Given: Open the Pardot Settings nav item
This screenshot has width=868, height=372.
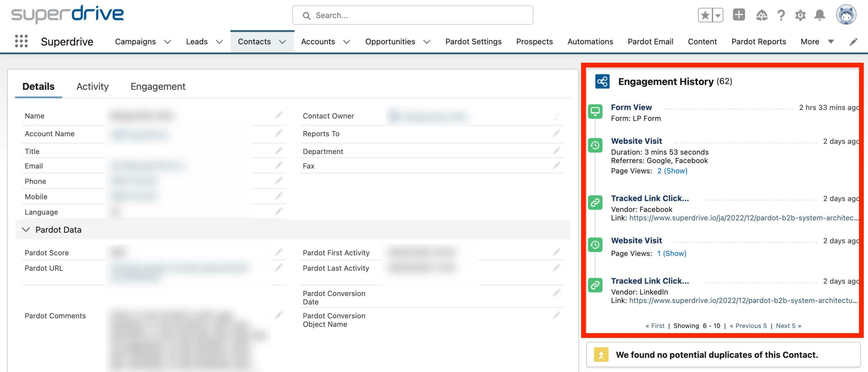Looking at the screenshot, I should coord(473,42).
